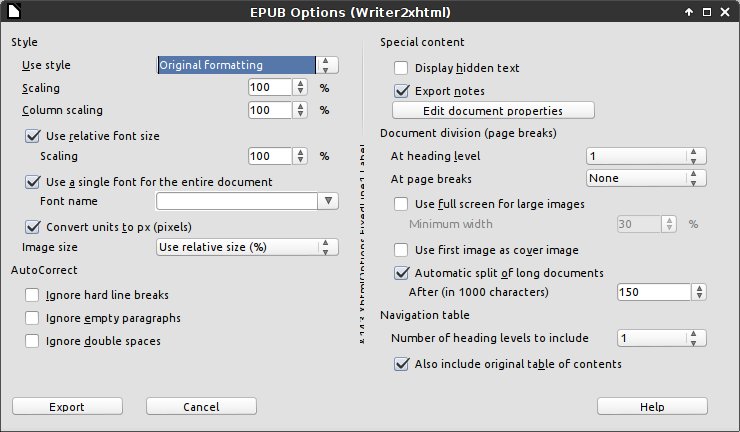Toggle Use relative font size checkbox
The width and height of the screenshot is (740, 432).
[x=33, y=136]
